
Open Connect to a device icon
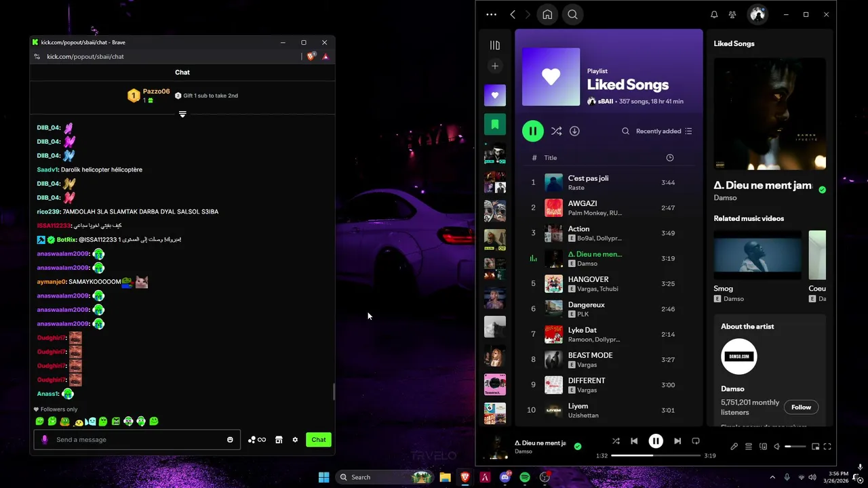[763, 447]
